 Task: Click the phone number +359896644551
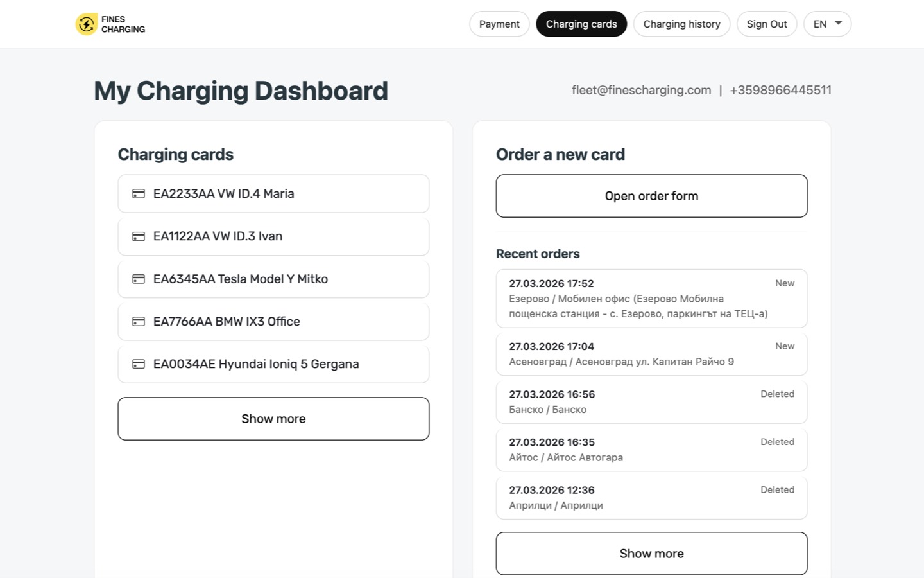(780, 90)
